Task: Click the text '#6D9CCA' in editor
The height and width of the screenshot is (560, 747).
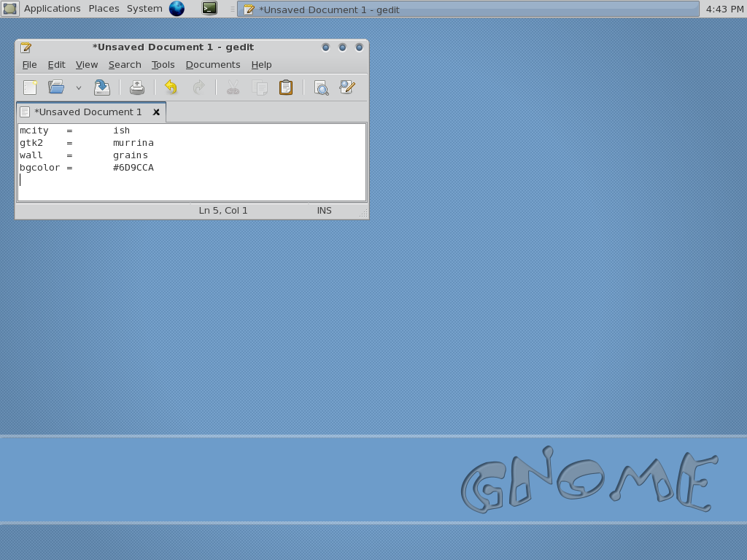Action: click(133, 168)
